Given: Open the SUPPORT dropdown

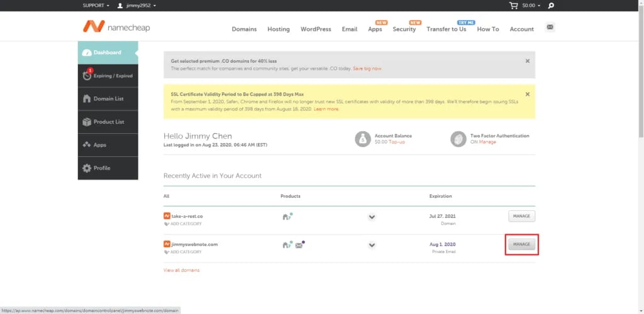Looking at the screenshot, I should point(96,5).
